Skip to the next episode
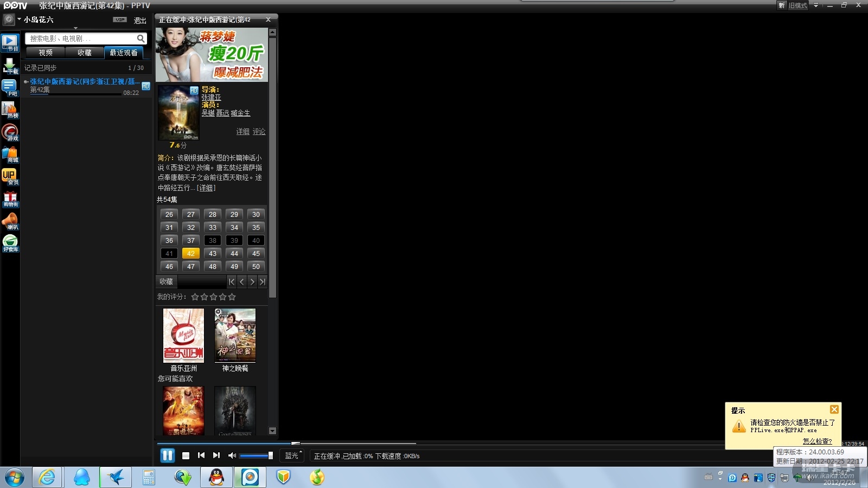The width and height of the screenshot is (868, 488). pyautogui.click(x=216, y=455)
